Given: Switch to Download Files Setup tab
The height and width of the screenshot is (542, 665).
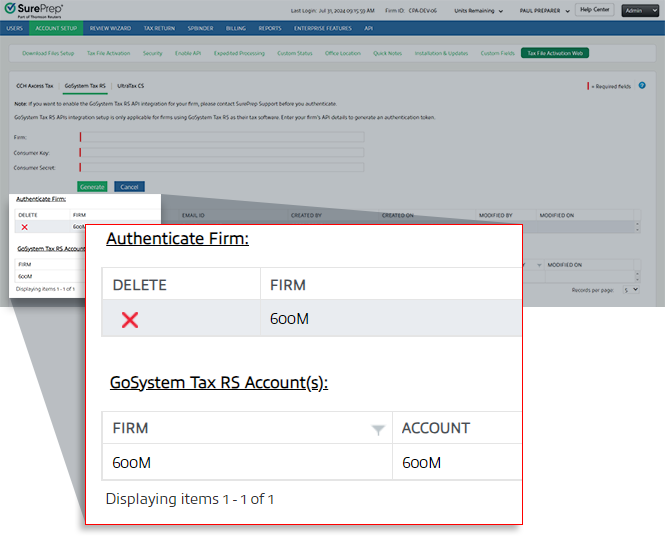Looking at the screenshot, I should pos(48,53).
